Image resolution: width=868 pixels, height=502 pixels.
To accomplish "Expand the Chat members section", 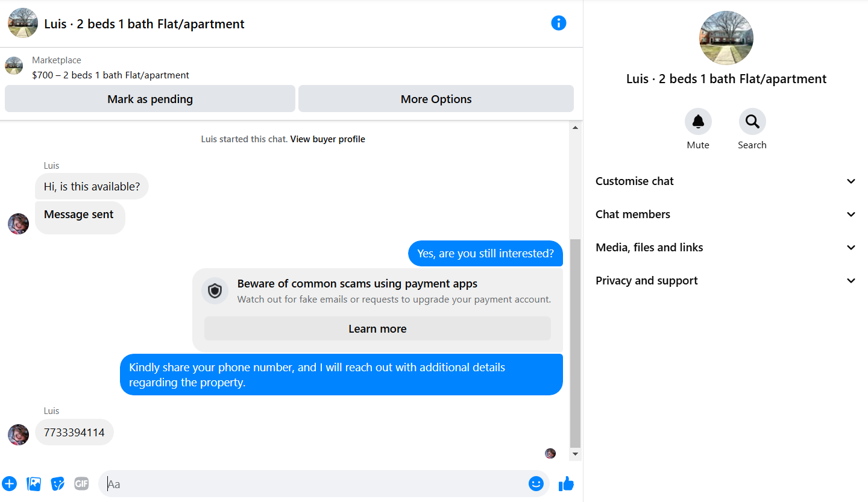I will (726, 214).
